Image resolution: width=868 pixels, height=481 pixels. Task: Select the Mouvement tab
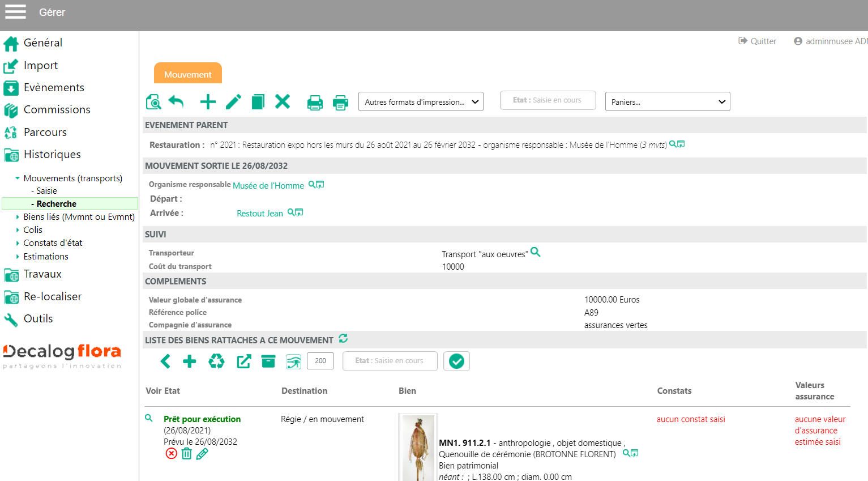coord(187,74)
